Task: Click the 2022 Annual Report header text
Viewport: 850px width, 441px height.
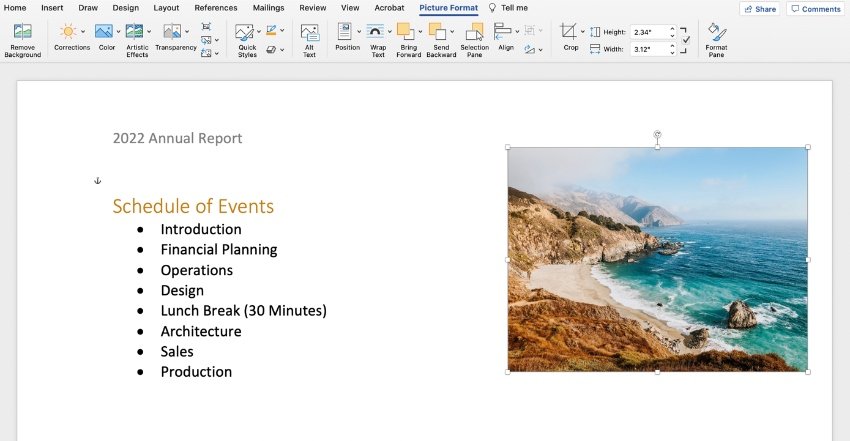Action: click(177, 138)
